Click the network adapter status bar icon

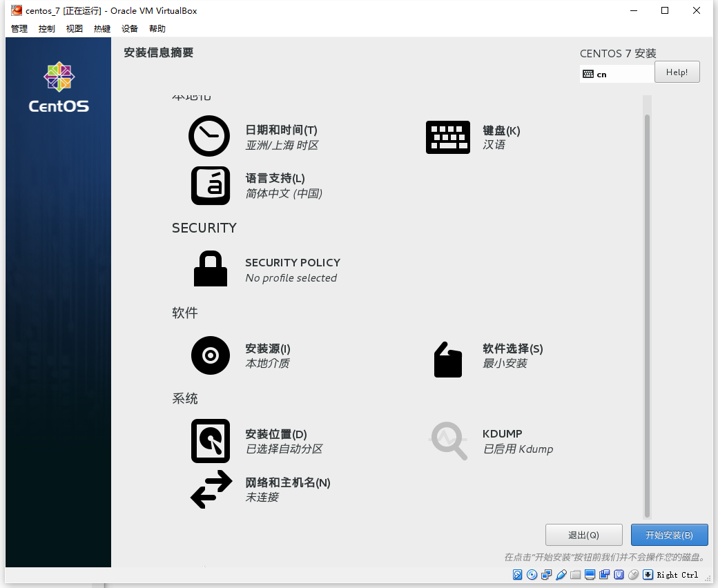[546, 575]
